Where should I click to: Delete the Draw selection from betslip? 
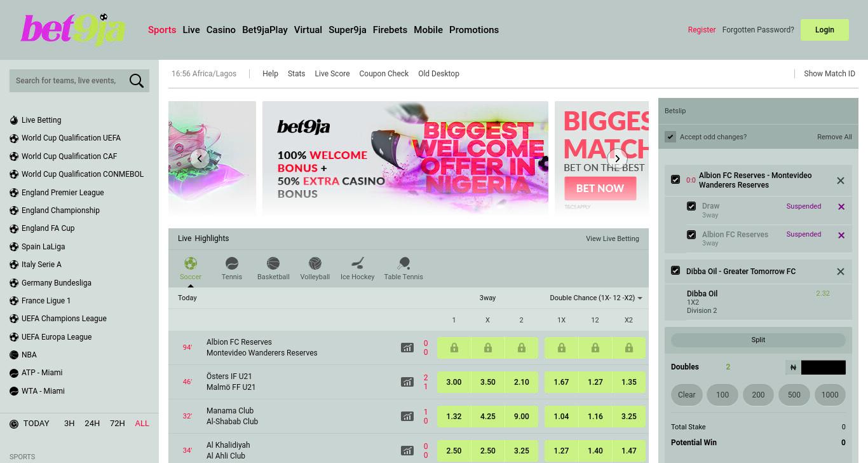click(841, 207)
